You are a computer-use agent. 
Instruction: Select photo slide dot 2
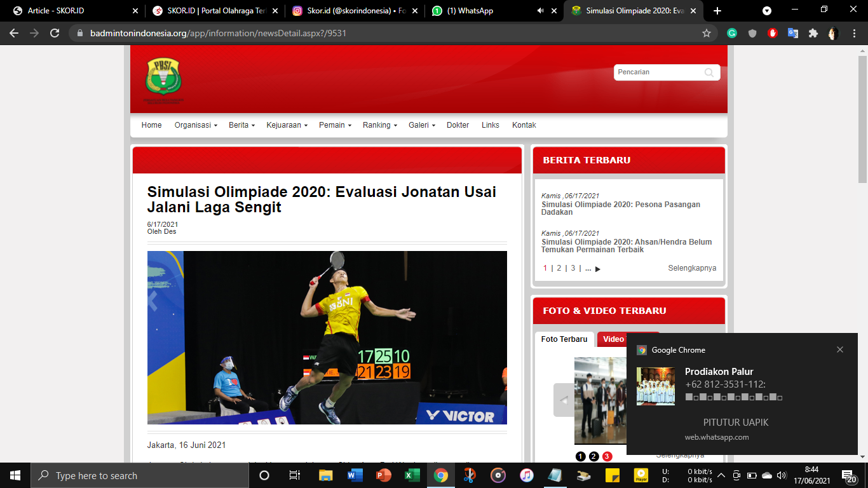(593, 456)
